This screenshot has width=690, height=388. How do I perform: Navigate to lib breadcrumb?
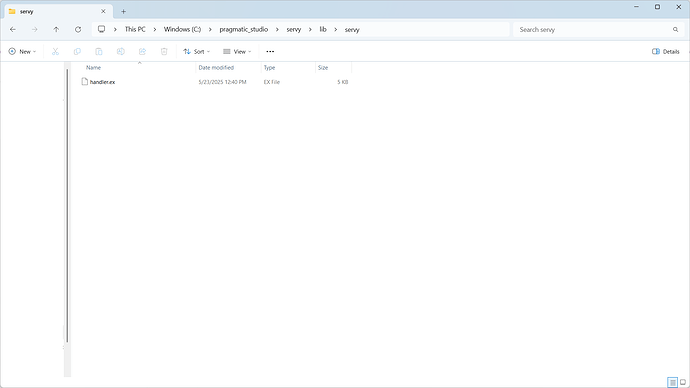[x=323, y=29]
